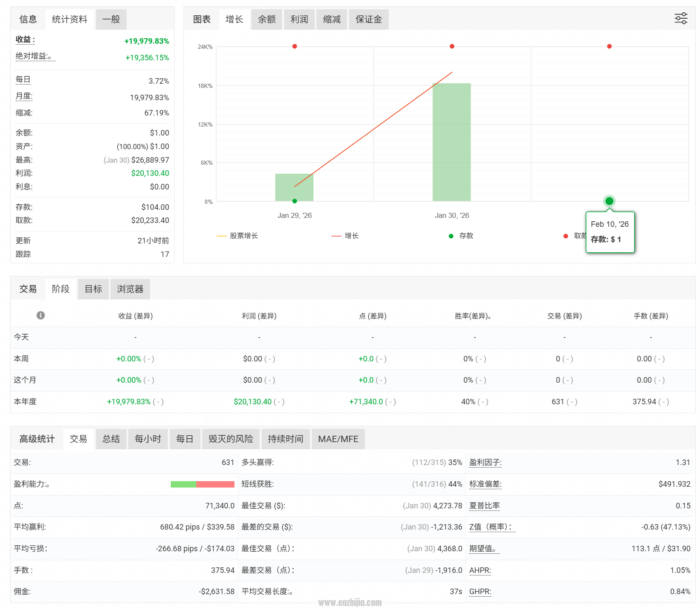Click the 盈利能力 green-red bar

tap(203, 484)
